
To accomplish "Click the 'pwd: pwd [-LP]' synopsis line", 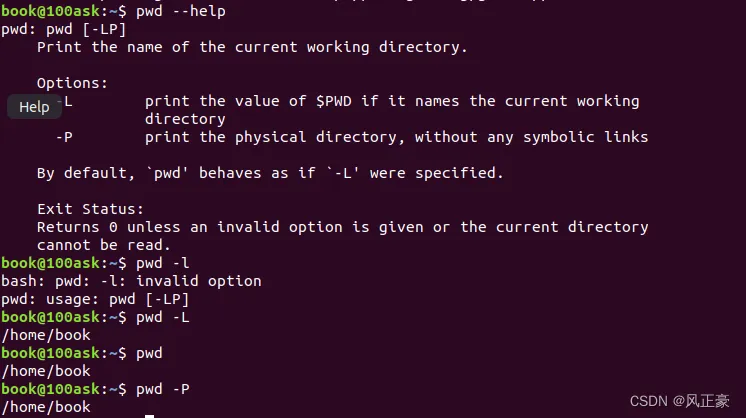I will [x=60, y=29].
